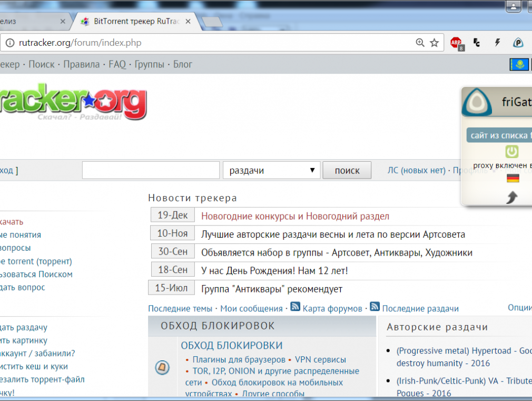Open Новогодние конкурсы и Новогодний раздел news

[295, 216]
